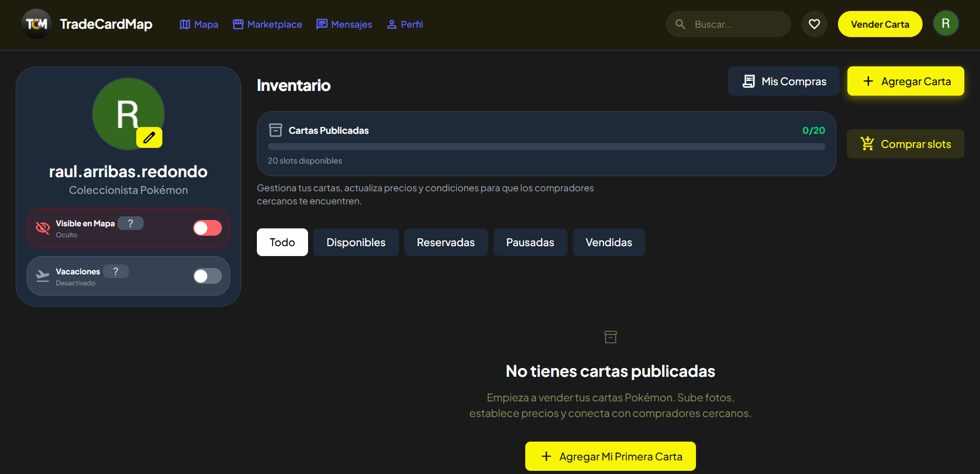
Task: Enable the Vacaciones mode switch
Action: pyautogui.click(x=207, y=276)
